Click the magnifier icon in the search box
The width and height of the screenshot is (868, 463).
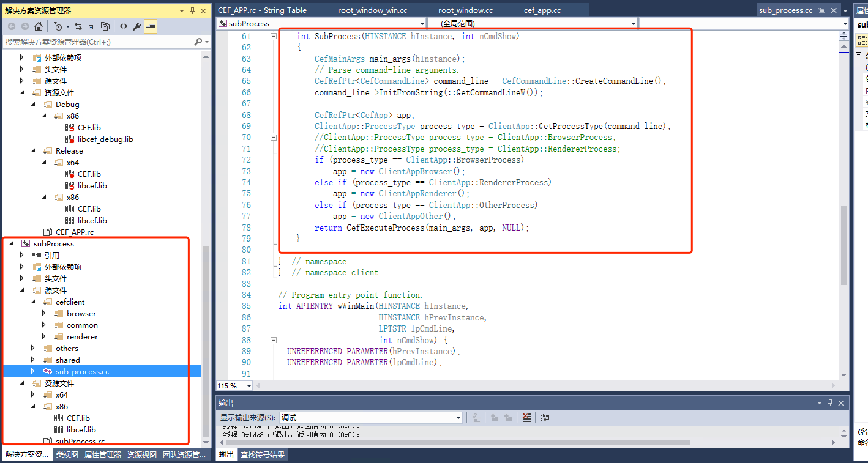[199, 41]
